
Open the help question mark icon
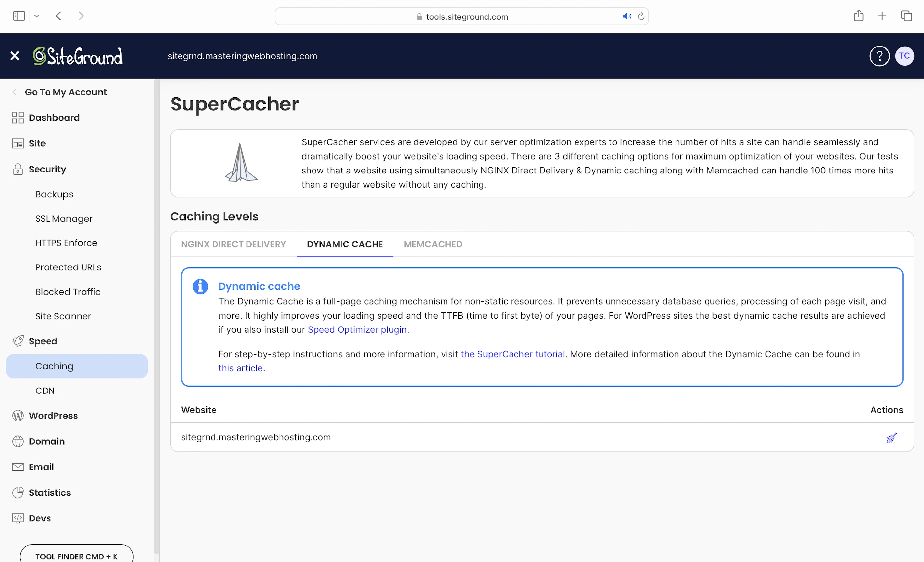tap(879, 56)
